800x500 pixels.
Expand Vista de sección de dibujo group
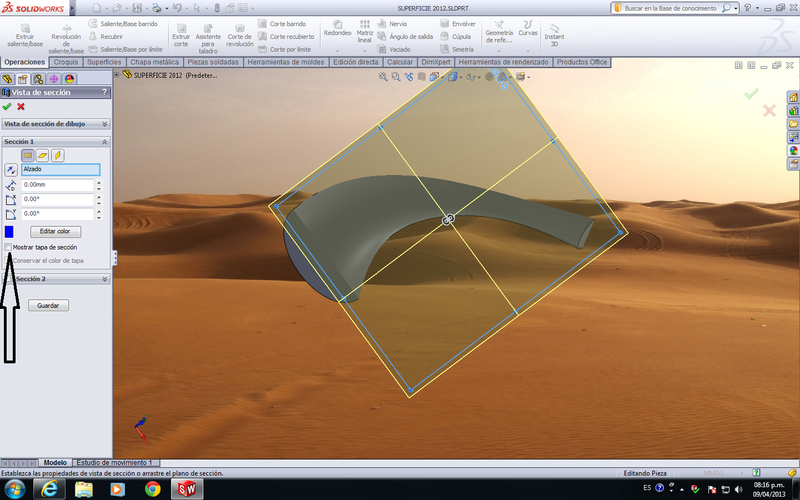click(105, 124)
